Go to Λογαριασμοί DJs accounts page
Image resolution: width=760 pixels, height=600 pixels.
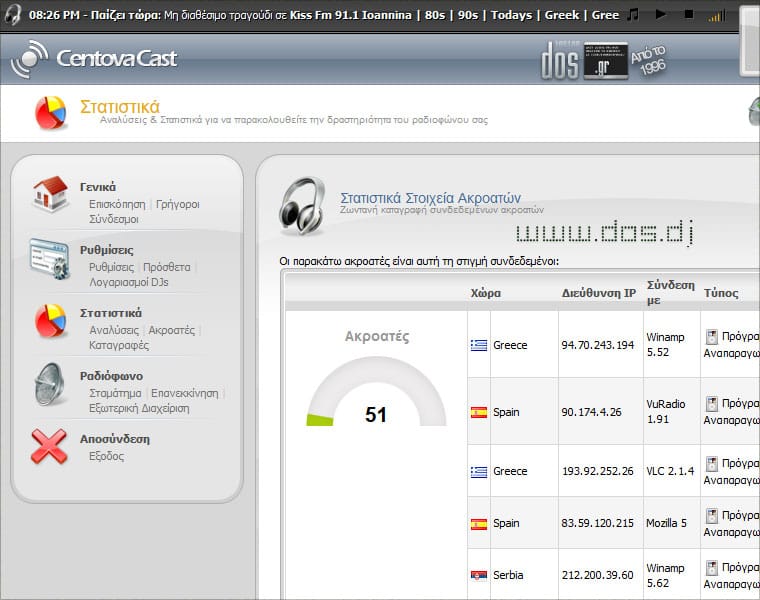pos(129,282)
